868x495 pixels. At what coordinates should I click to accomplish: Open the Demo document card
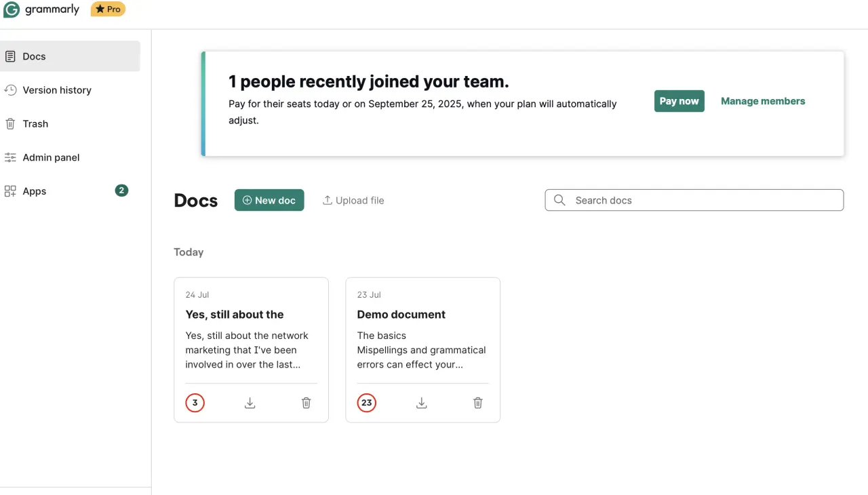coord(422,350)
